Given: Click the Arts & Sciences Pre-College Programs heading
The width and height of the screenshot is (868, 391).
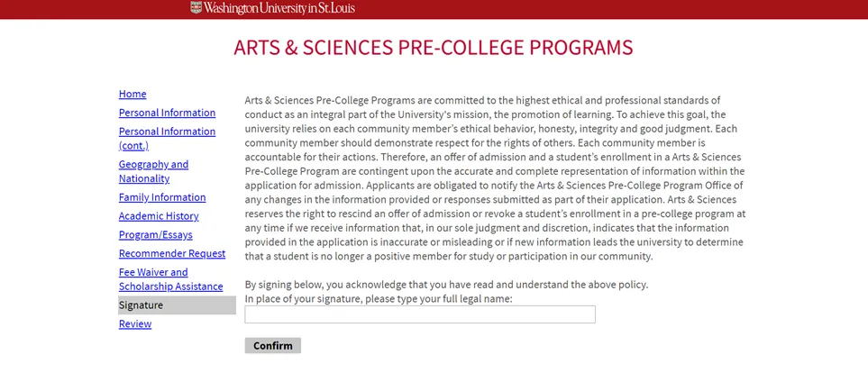Looking at the screenshot, I should (x=434, y=48).
